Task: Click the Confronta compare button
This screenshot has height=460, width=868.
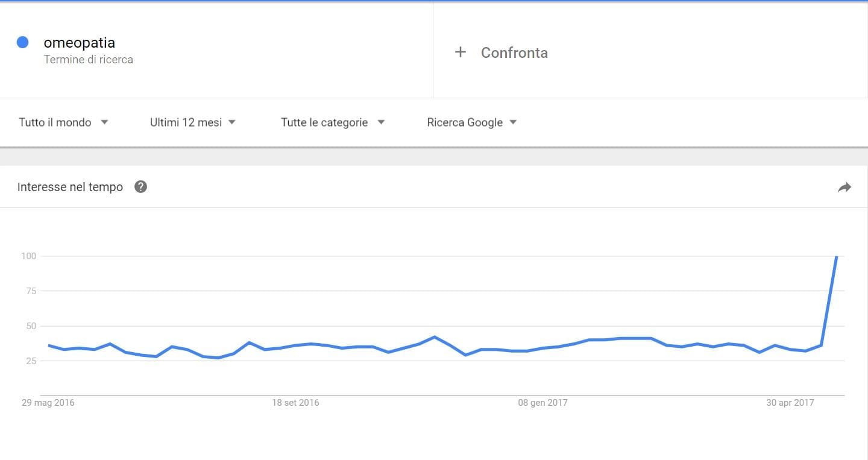Action: (514, 52)
